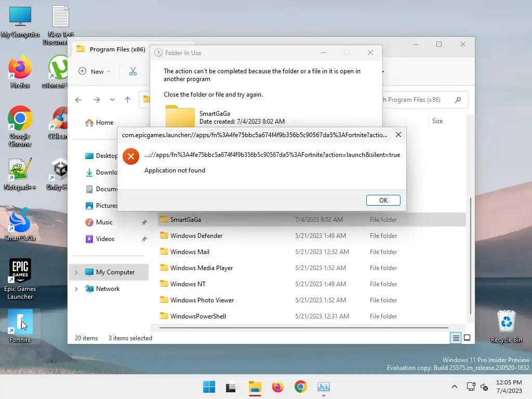Open the New Text Document desktop file
The height and width of the screenshot is (399, 532).
click(x=60, y=25)
